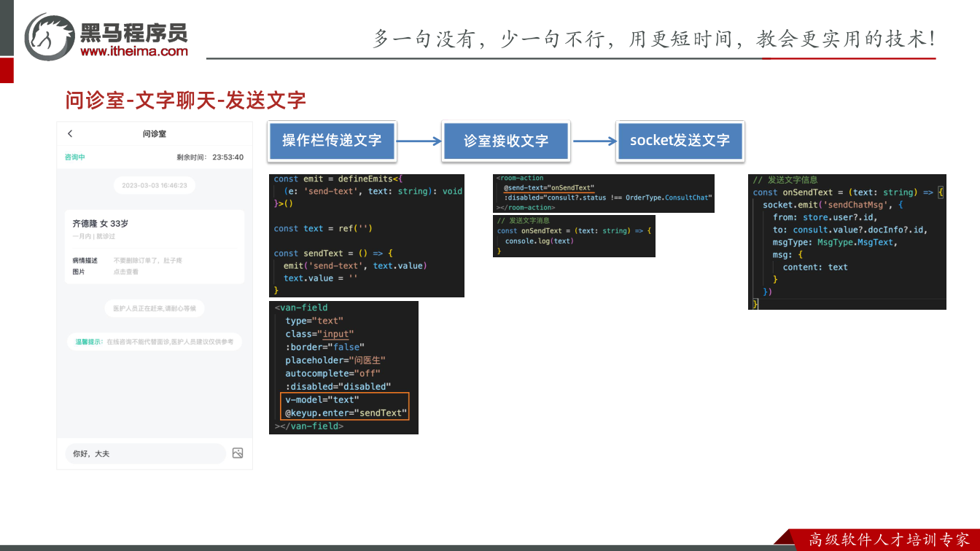Viewport: 980px width, 551px height.
Task: Click the patient name 齐德隆 女 33岁
Action: pyautogui.click(x=101, y=224)
